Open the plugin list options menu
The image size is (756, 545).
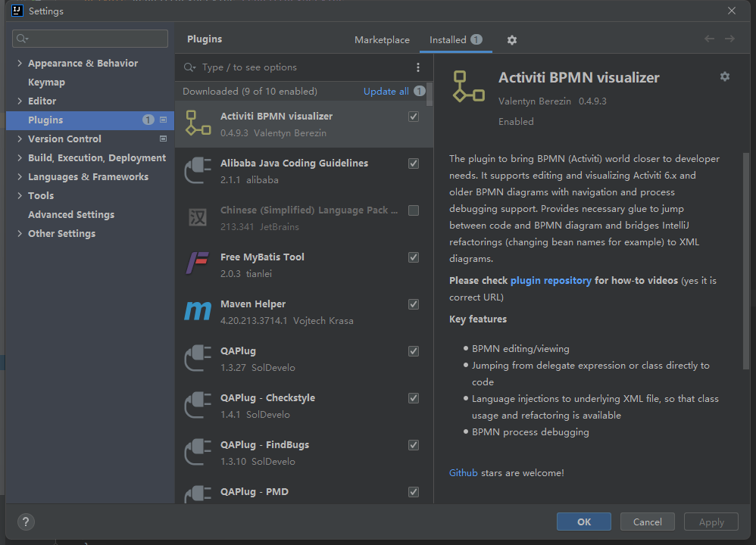tap(417, 67)
